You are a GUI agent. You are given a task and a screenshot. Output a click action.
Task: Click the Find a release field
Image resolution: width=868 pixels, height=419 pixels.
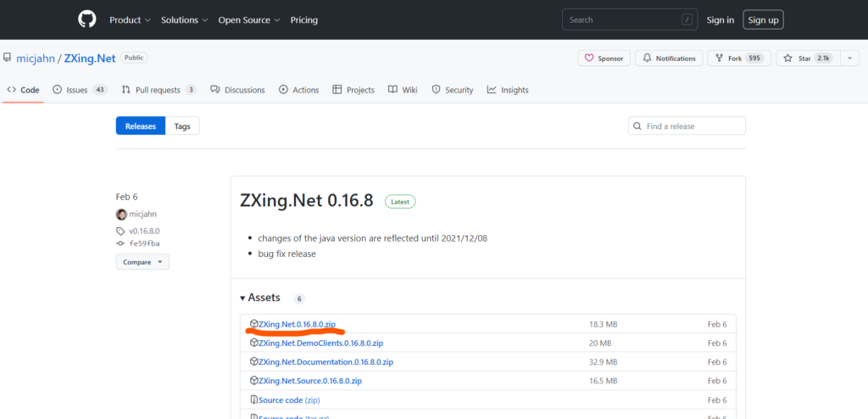(687, 126)
